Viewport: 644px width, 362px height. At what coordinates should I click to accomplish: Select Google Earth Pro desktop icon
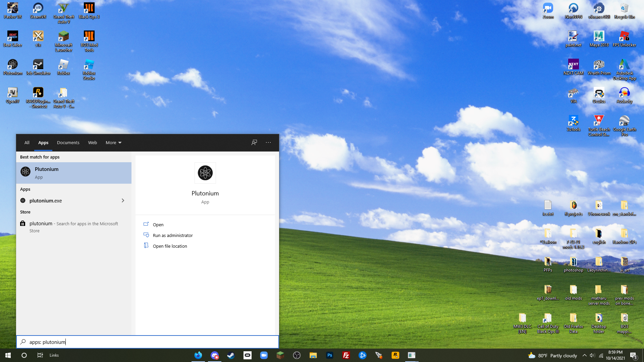tap(624, 126)
